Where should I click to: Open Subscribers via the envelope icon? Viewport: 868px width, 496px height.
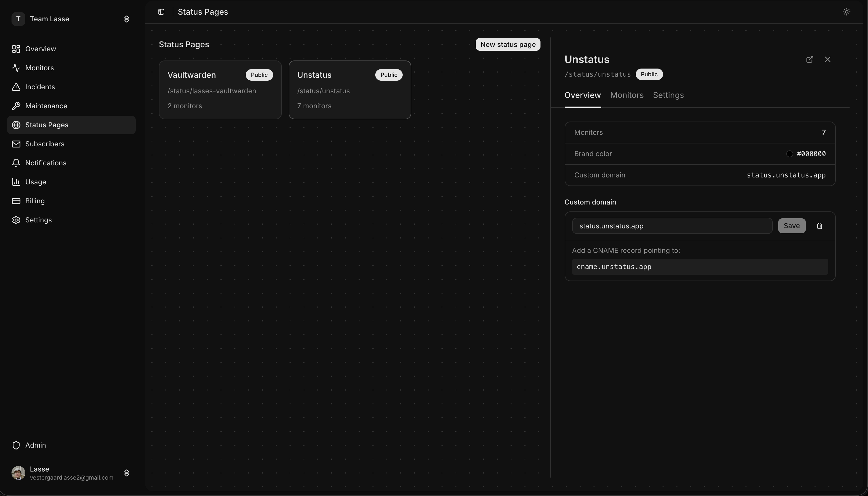pos(16,144)
